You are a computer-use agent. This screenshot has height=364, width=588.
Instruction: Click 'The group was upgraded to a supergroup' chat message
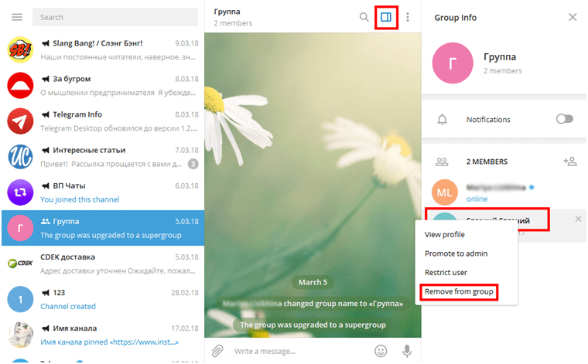point(313,325)
